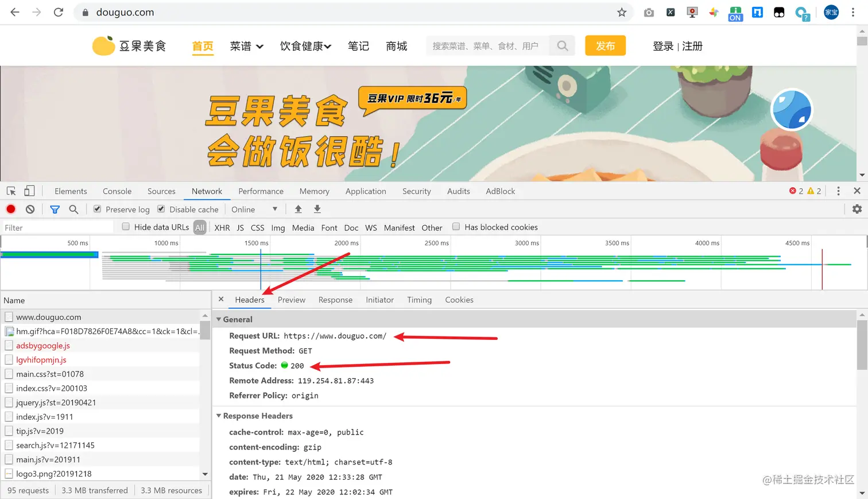Open network settings gear

[x=857, y=209]
